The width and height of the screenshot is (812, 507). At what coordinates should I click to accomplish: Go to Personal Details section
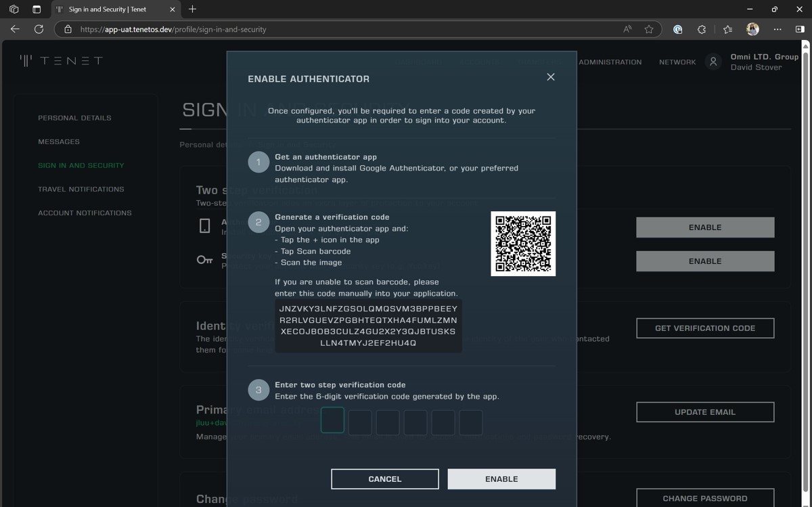tap(74, 118)
